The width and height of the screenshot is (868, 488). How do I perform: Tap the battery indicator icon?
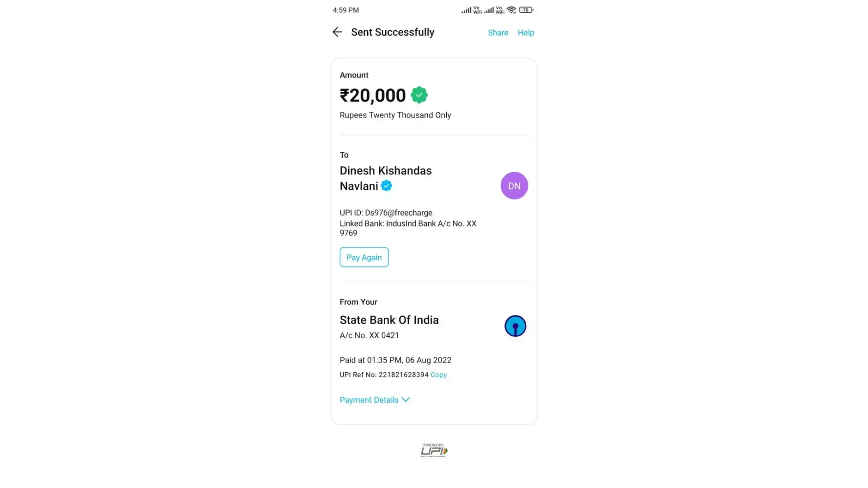tap(526, 10)
